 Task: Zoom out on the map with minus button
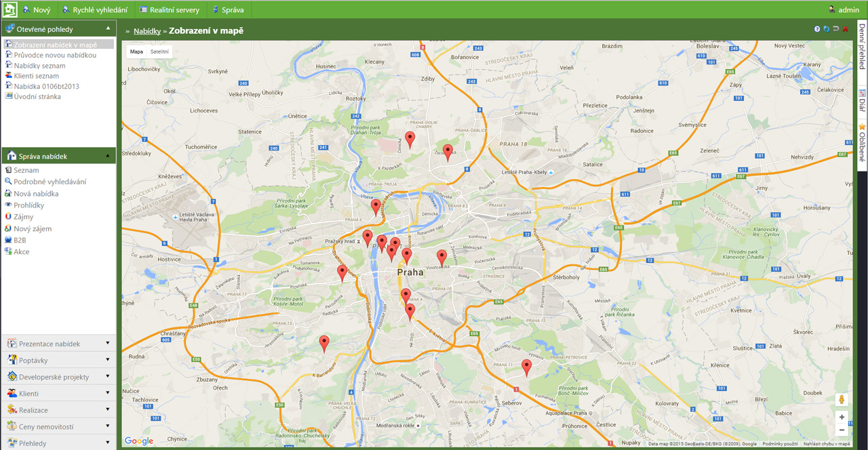[x=842, y=430]
